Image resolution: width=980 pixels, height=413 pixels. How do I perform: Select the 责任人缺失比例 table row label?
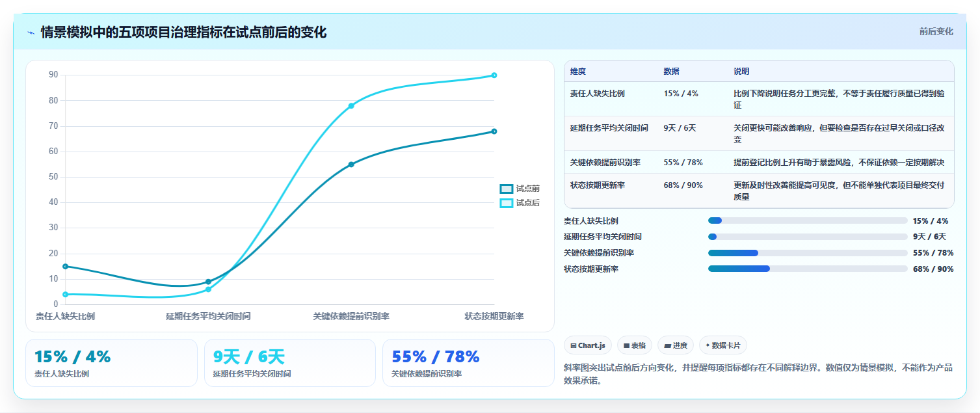(598, 94)
